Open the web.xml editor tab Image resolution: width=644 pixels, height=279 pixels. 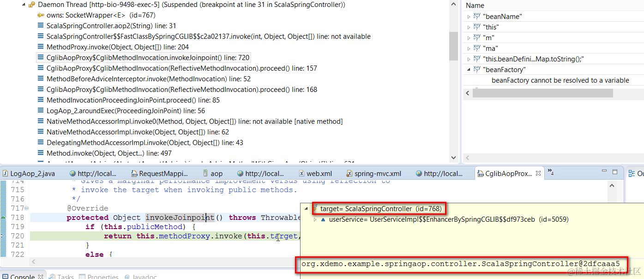(x=316, y=174)
